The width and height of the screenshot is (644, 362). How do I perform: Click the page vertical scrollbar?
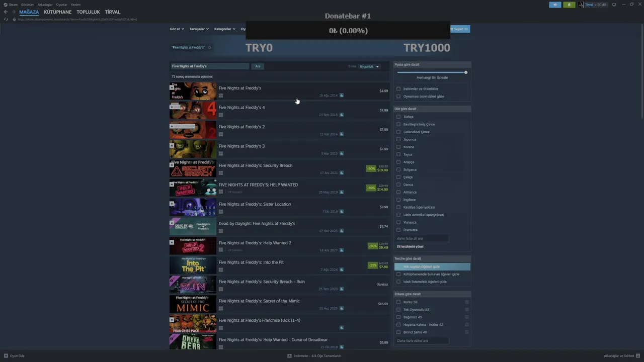click(641, 70)
